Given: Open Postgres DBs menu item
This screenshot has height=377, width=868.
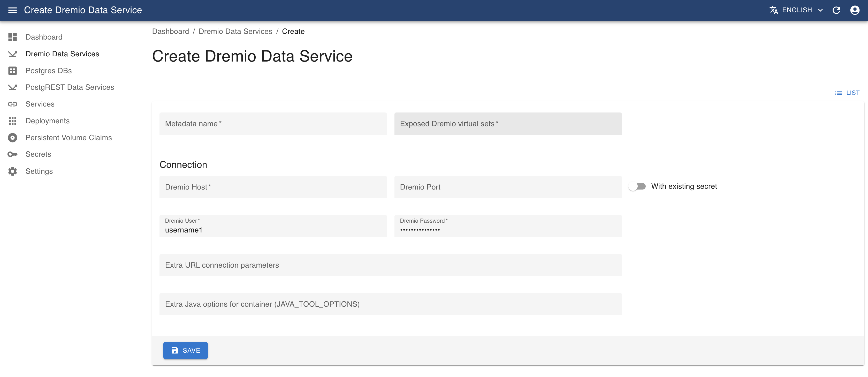Looking at the screenshot, I should click(x=74, y=71).
